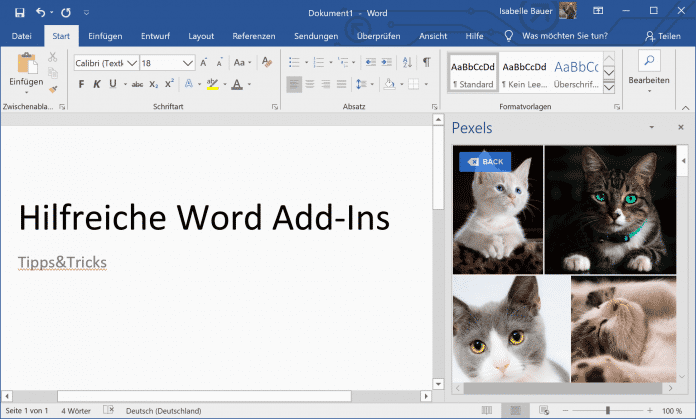Screen dimensions: 696x419
Task: Toggle italic formatting (K)
Action: (98, 84)
